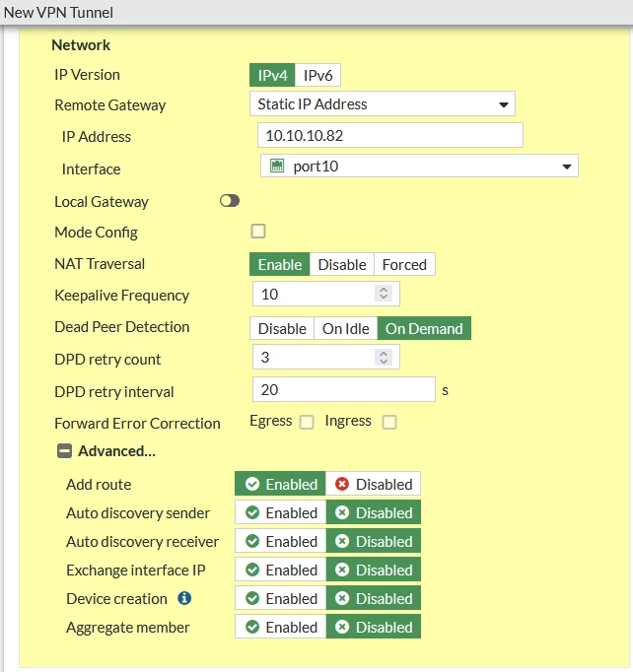The width and height of the screenshot is (633, 672).
Task: Set Dead Peer Detection to On Idle
Action: point(346,329)
